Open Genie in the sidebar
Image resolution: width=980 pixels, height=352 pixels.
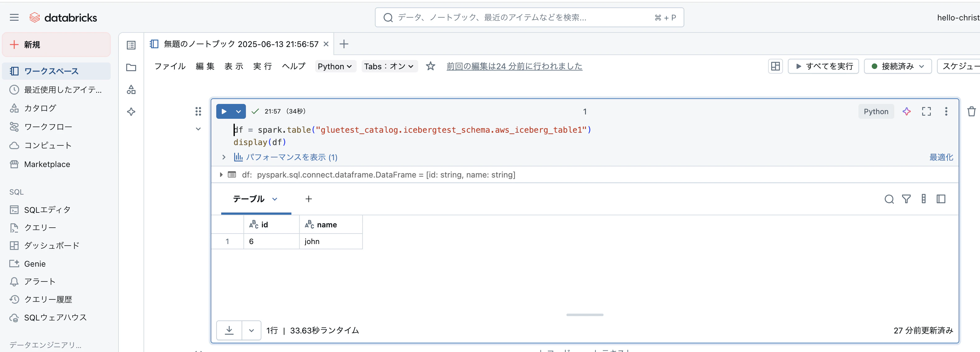56,264
